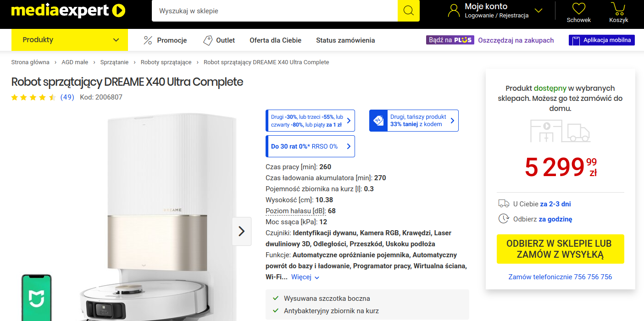Click the yellow search magnifier button
The width and height of the screenshot is (644, 321).
tap(409, 11)
